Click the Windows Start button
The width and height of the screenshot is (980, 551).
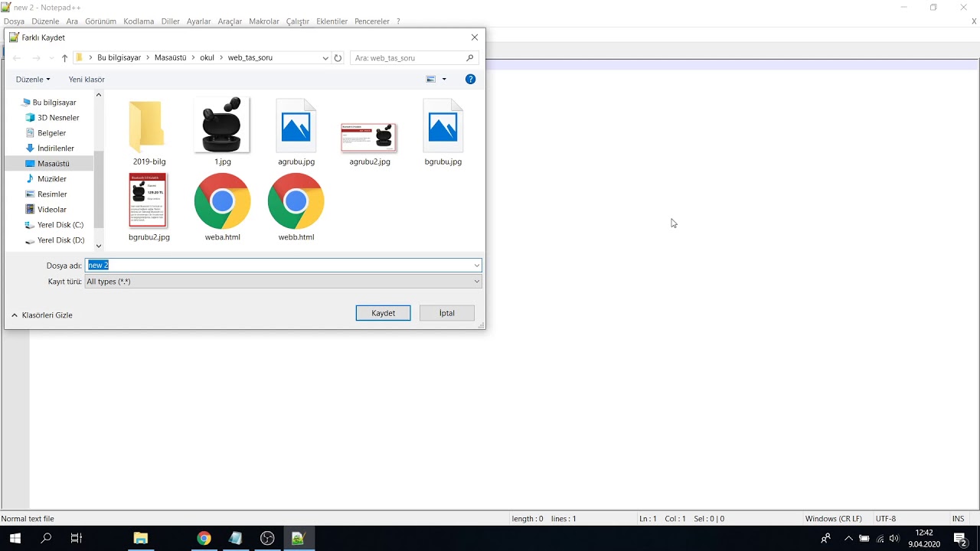15,538
